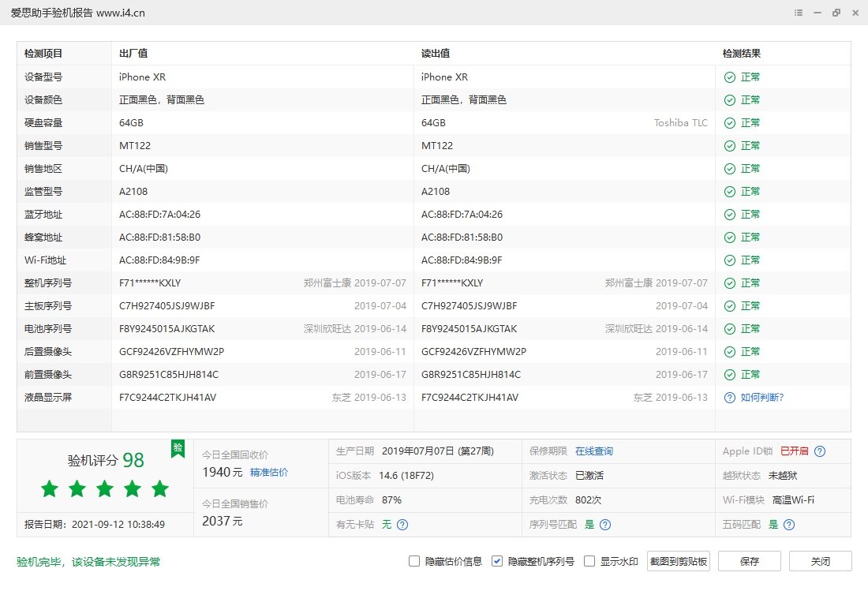
Task: Click the 检测项目 column header
Action: [43, 54]
